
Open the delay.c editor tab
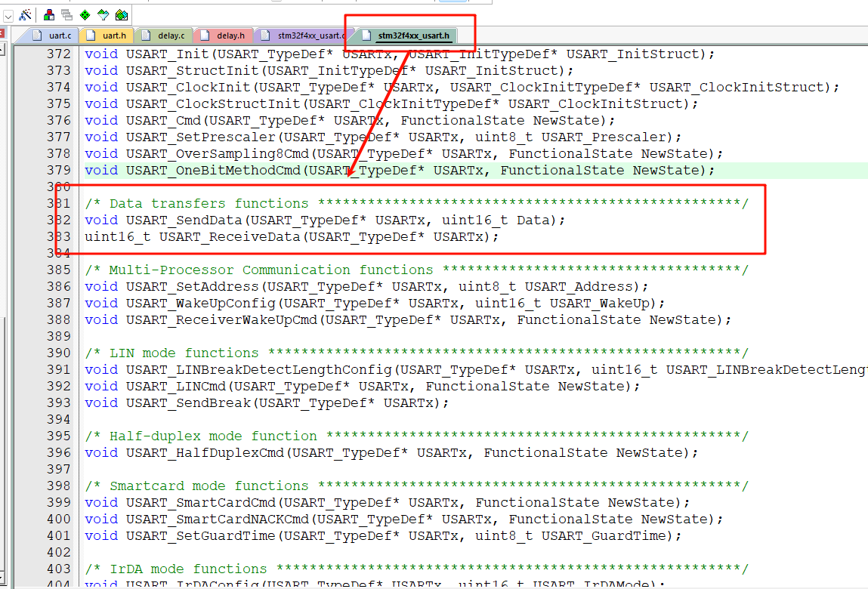163,35
